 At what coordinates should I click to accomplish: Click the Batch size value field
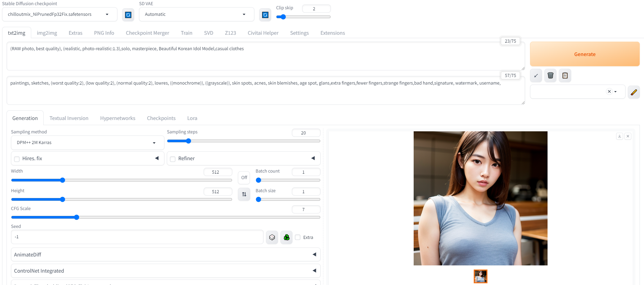click(x=306, y=191)
